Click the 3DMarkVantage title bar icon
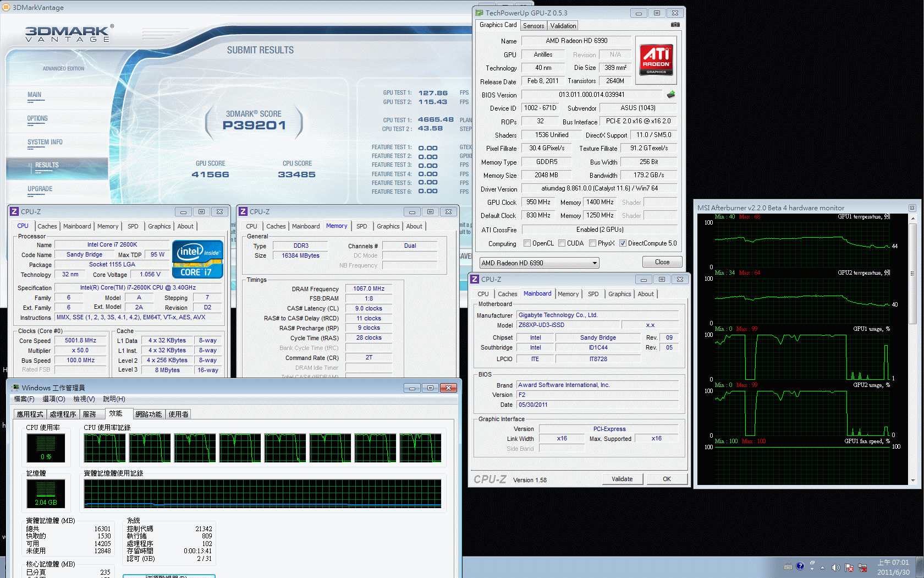The height and width of the screenshot is (578, 924). point(6,7)
